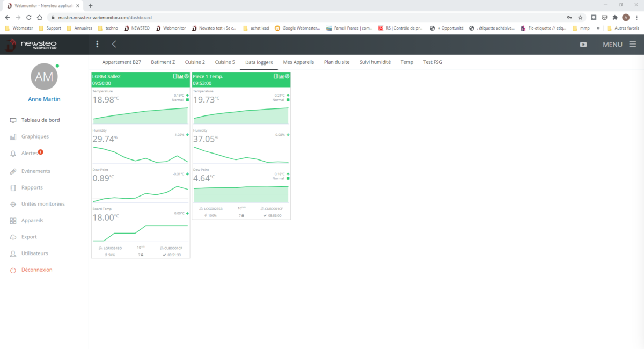
Task: Click the Newsteo Webmonitor logo
Action: (x=31, y=45)
